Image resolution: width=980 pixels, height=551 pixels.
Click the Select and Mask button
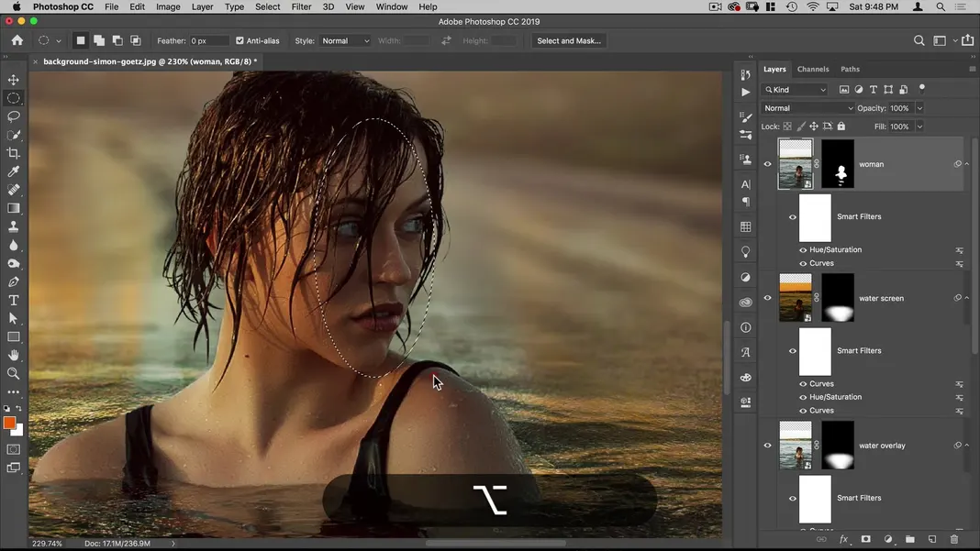(569, 40)
